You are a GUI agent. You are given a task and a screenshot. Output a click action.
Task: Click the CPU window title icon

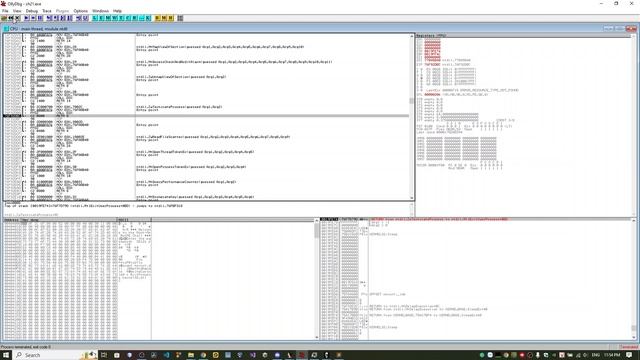(6, 29)
